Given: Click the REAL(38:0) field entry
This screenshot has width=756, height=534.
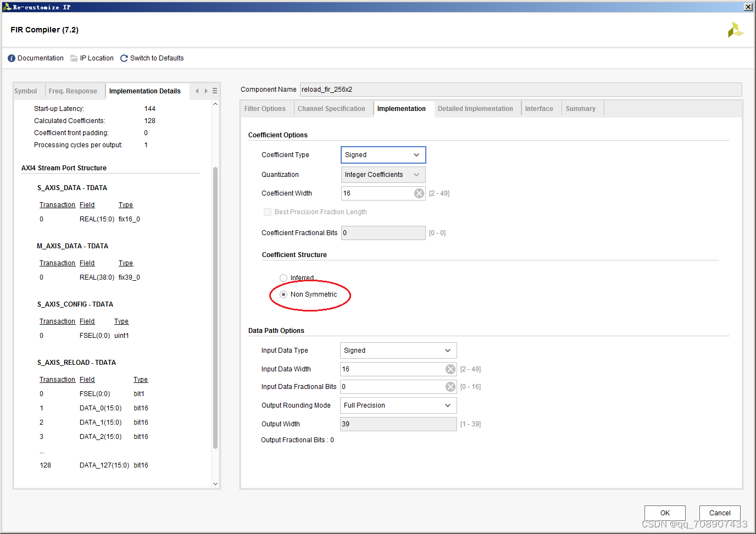Looking at the screenshot, I should (x=97, y=277).
